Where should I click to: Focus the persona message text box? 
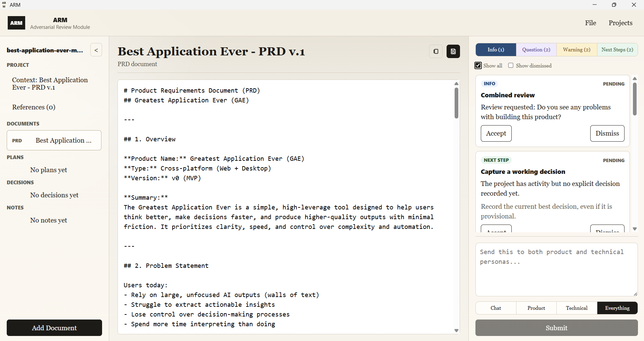point(556,270)
